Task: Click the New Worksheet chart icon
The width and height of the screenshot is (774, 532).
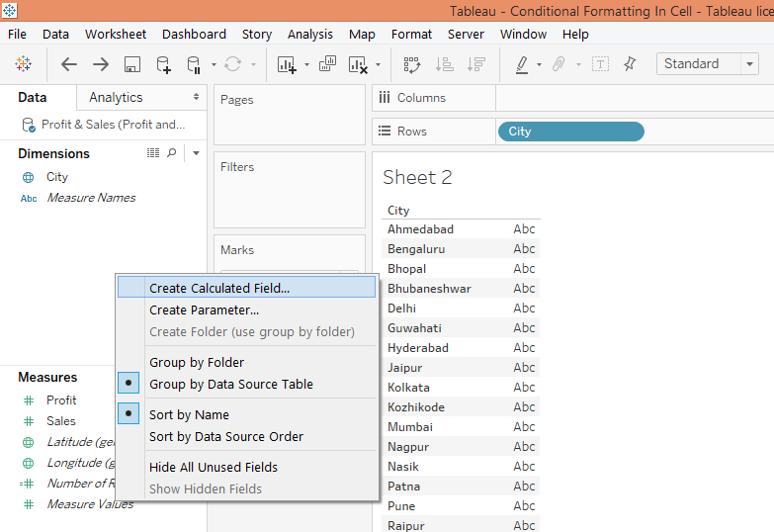Action: tap(287, 64)
